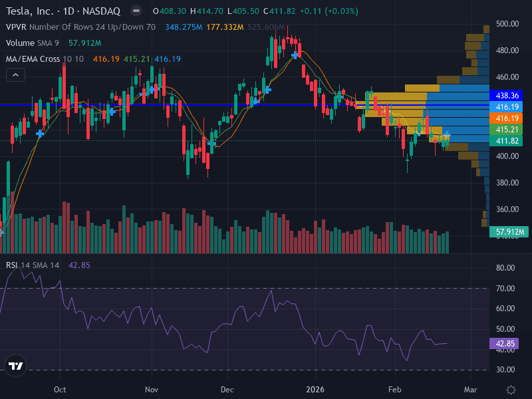Click the 57.912M volume axis label

point(509,231)
